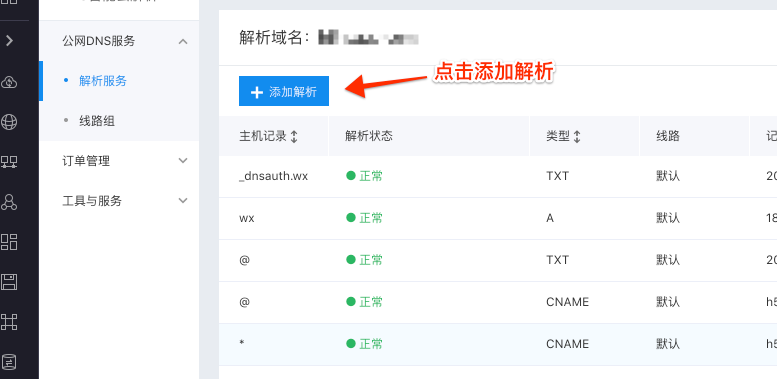Viewport: 777px width, 379px height.
Task: Open the dashboard grid icon in the sidebar
Action: pos(9,242)
